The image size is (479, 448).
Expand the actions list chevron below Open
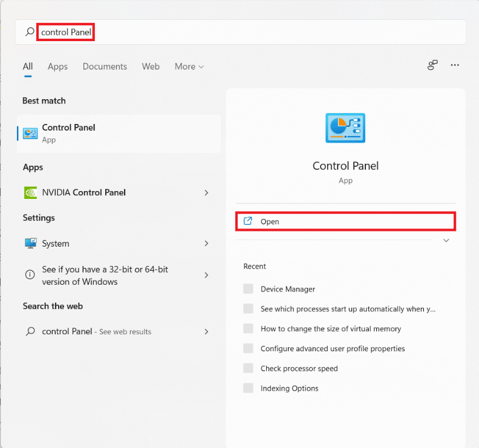pyautogui.click(x=446, y=241)
